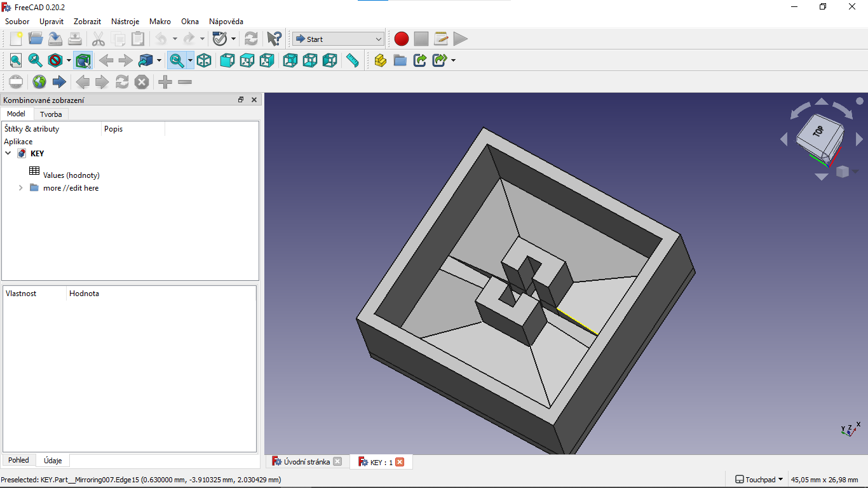Open the What's This help tool

274,39
